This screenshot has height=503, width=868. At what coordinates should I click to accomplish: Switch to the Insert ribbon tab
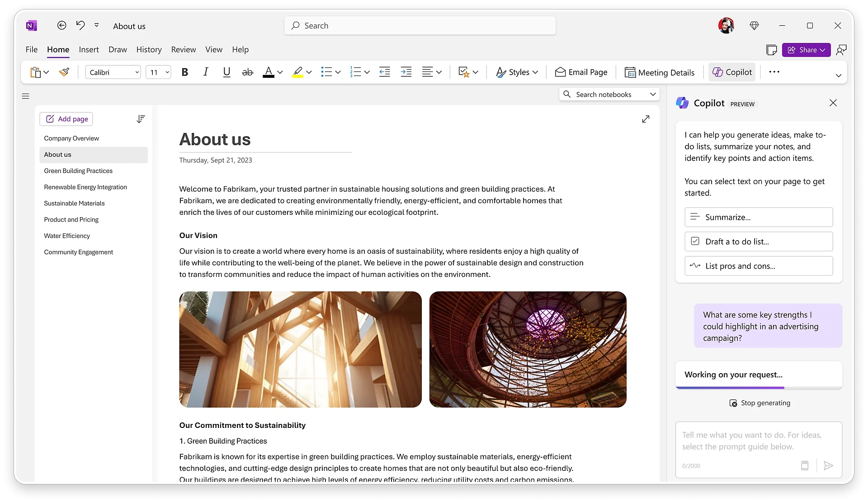(x=89, y=50)
